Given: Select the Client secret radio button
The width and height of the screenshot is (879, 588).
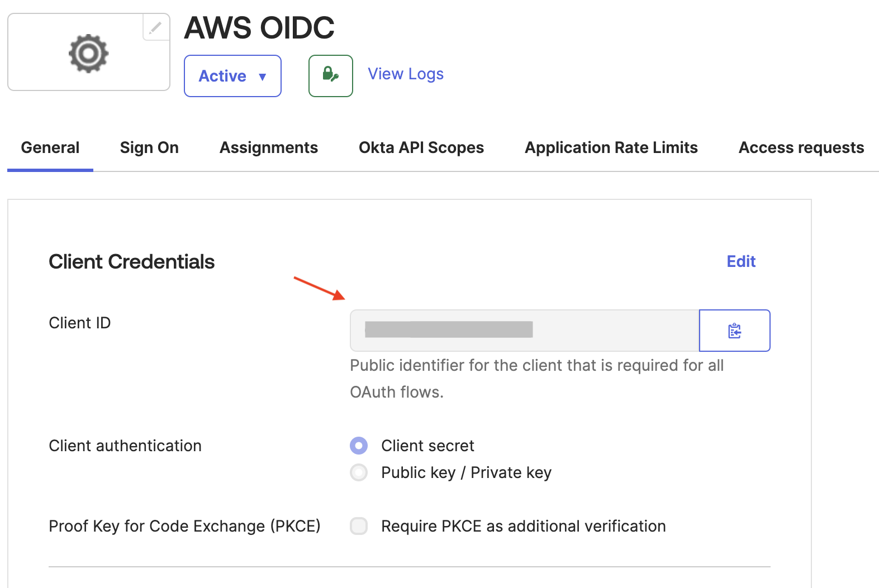Looking at the screenshot, I should tap(359, 446).
